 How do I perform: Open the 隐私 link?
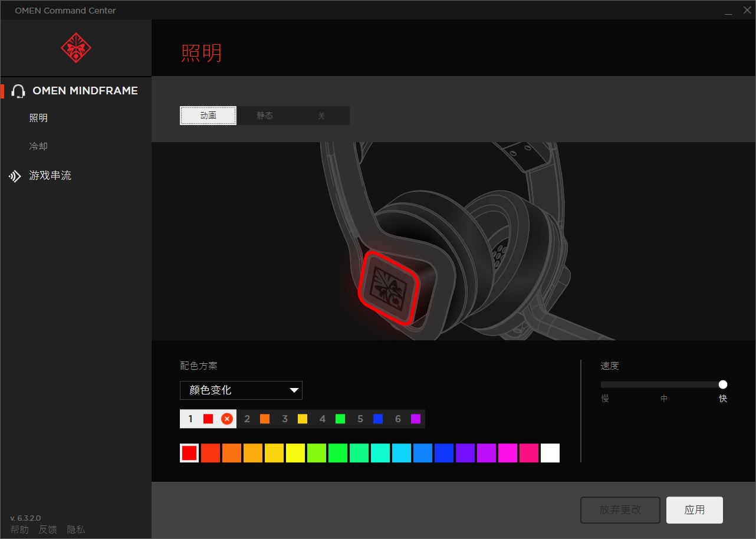point(76,530)
